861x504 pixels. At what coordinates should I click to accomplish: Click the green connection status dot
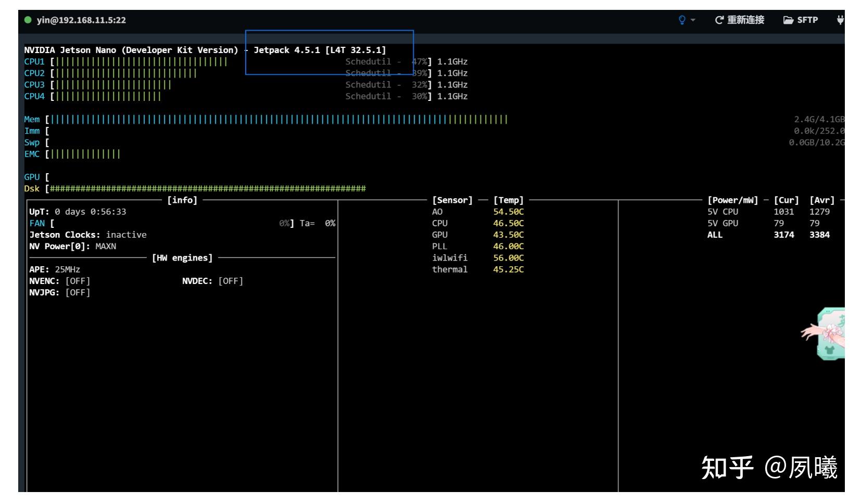[x=28, y=20]
